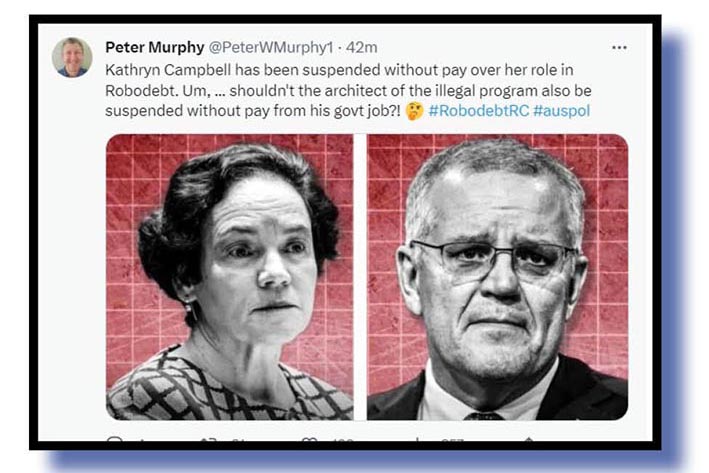This screenshot has height=473, width=709.
Task: Click the share upload icon
Action: pyautogui.click(x=528, y=440)
